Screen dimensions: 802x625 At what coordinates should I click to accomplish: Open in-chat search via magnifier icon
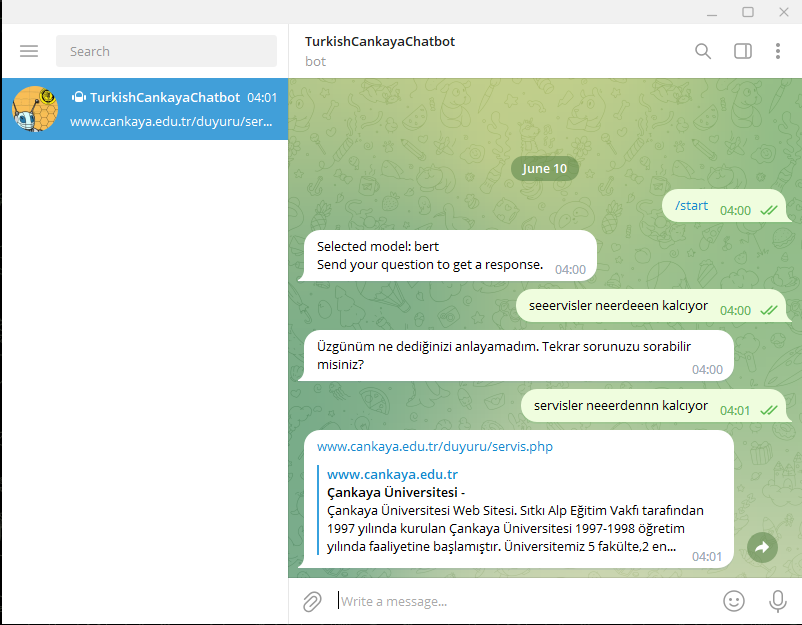click(x=703, y=50)
